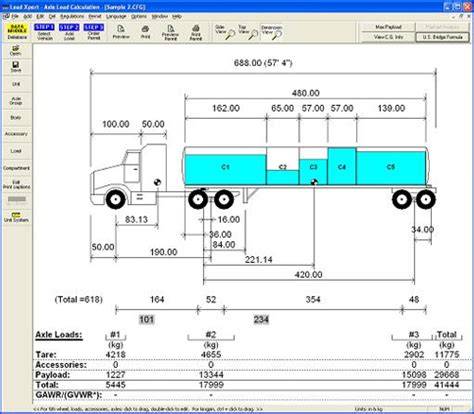Open the Del menu
The image size is (474, 414).
pos(52,16)
